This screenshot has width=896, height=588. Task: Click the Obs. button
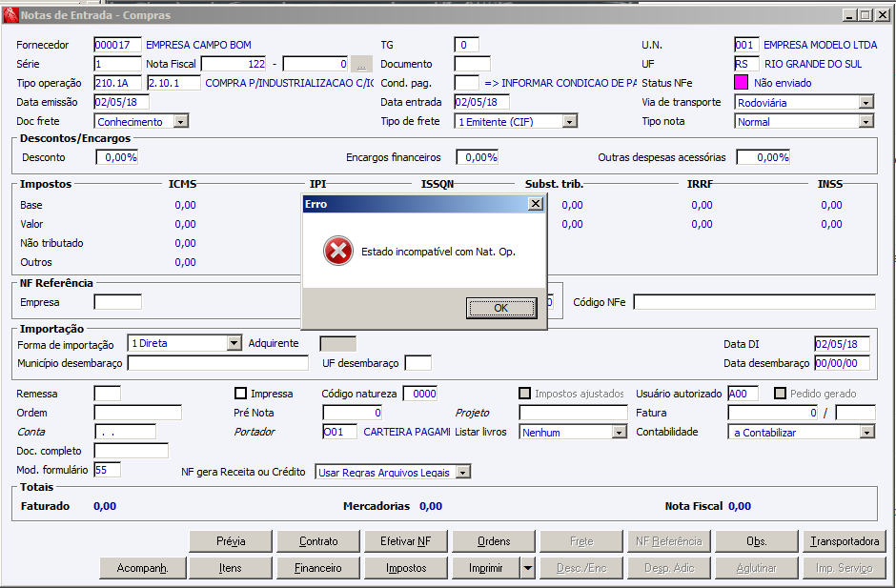click(757, 541)
